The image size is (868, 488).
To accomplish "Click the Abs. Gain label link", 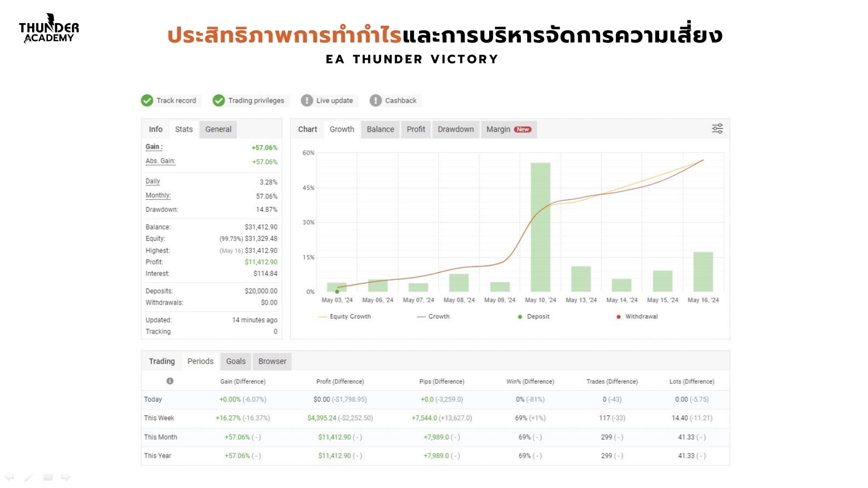I will click(160, 161).
